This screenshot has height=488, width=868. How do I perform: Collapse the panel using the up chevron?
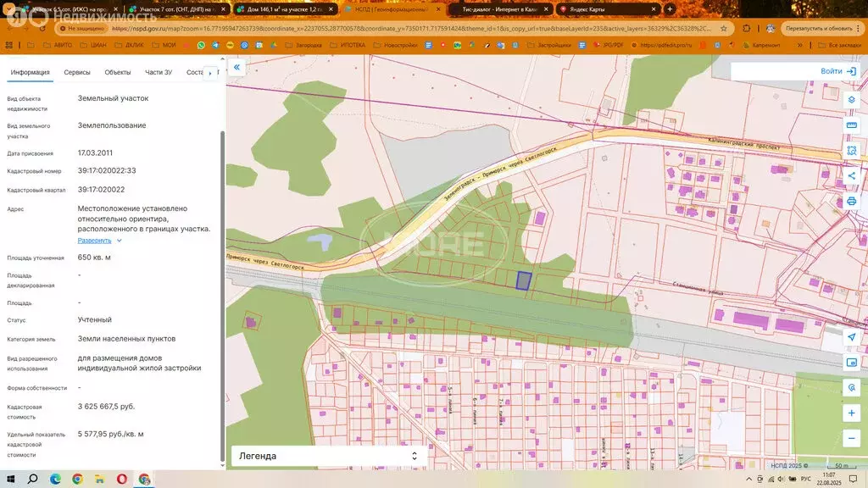point(220,58)
